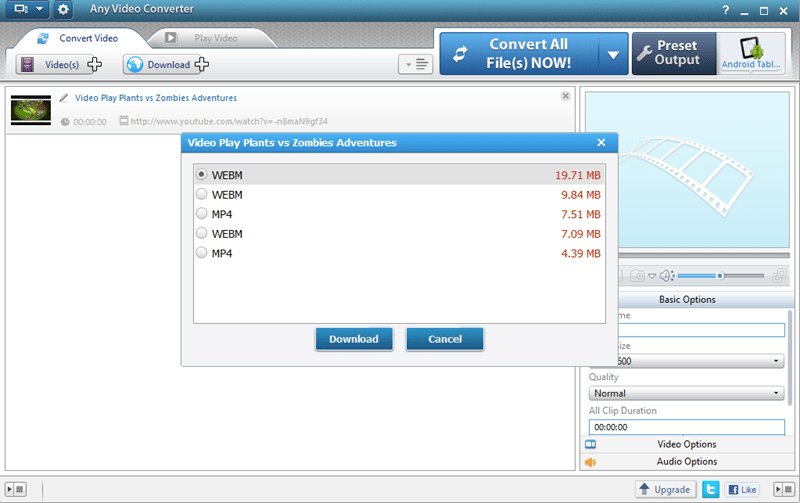Select the WEBM 9.84 MB option
Viewport: 800px width, 503px height.
(399, 195)
